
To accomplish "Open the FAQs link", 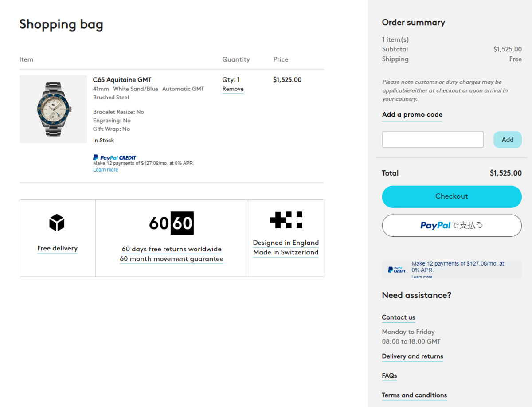I will pyautogui.click(x=390, y=376).
